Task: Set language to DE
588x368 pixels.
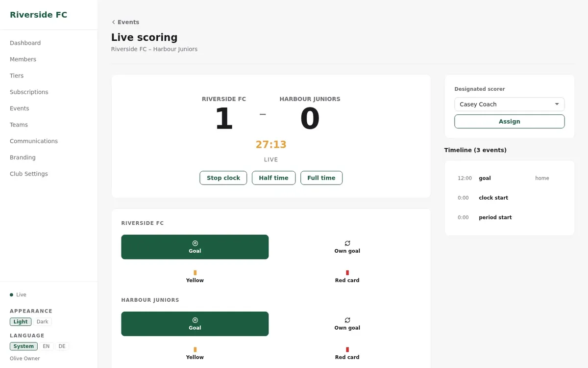Action: pos(62,346)
